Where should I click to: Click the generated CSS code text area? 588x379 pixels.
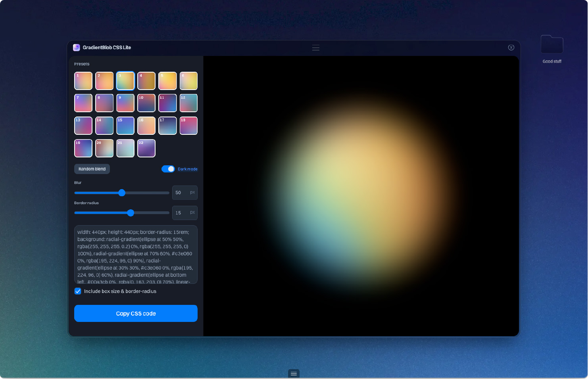pyautogui.click(x=136, y=255)
